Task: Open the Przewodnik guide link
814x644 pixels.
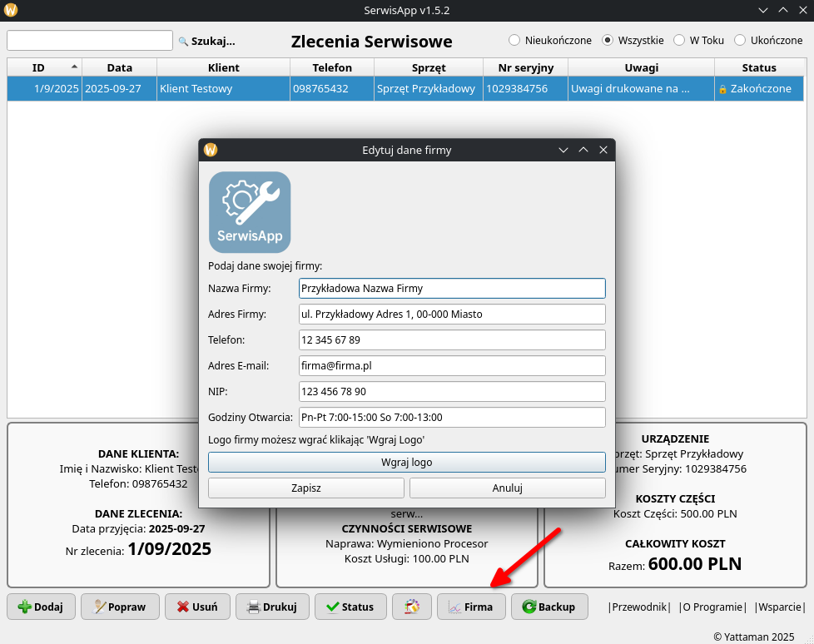Action: (639, 607)
